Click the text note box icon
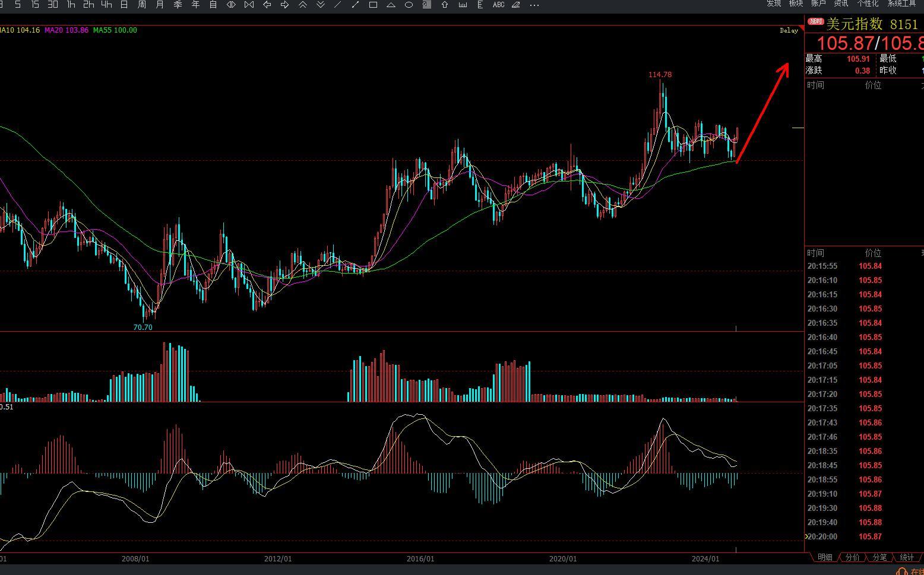This screenshot has height=575, width=924. click(427, 5)
